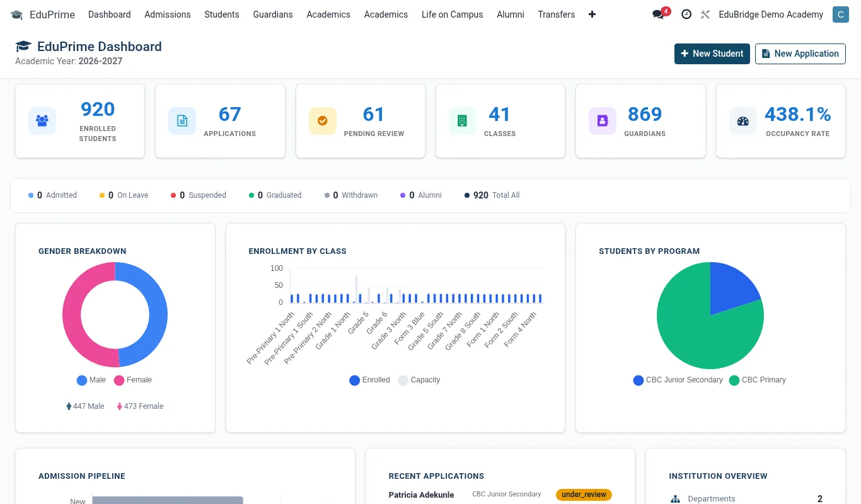Click the New Student button
The width and height of the screenshot is (861, 504).
point(712,54)
